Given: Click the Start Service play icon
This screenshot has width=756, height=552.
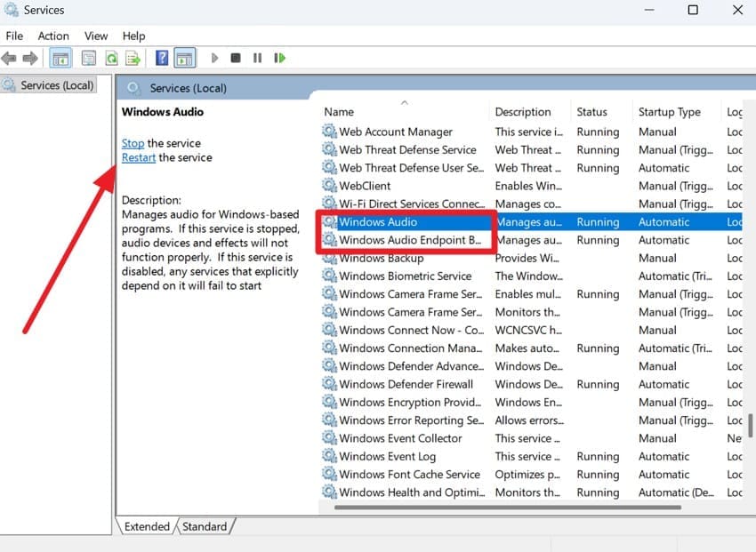Looking at the screenshot, I should [214, 59].
